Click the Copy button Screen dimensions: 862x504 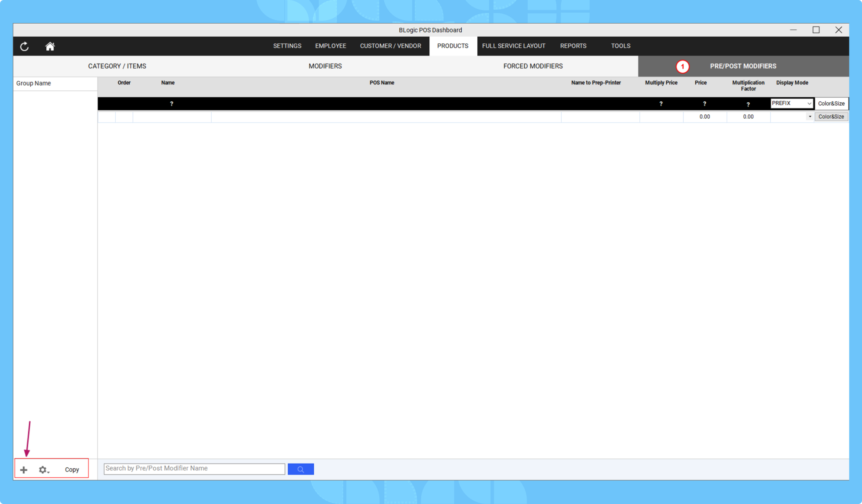(72, 470)
